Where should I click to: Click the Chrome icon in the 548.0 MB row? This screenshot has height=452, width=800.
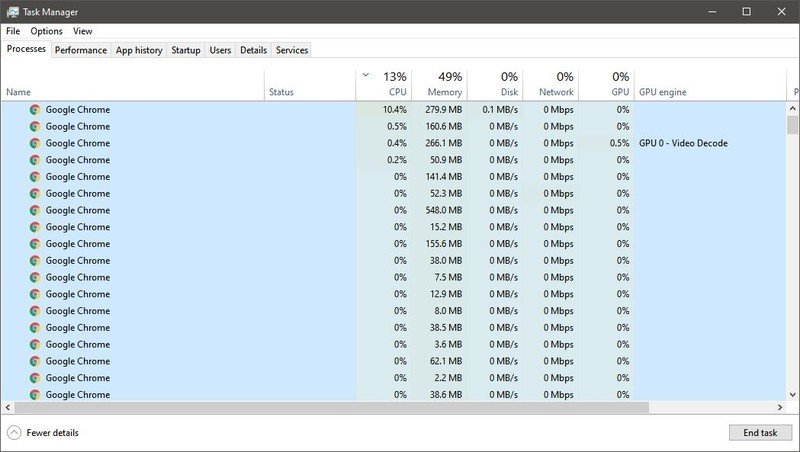(35, 210)
